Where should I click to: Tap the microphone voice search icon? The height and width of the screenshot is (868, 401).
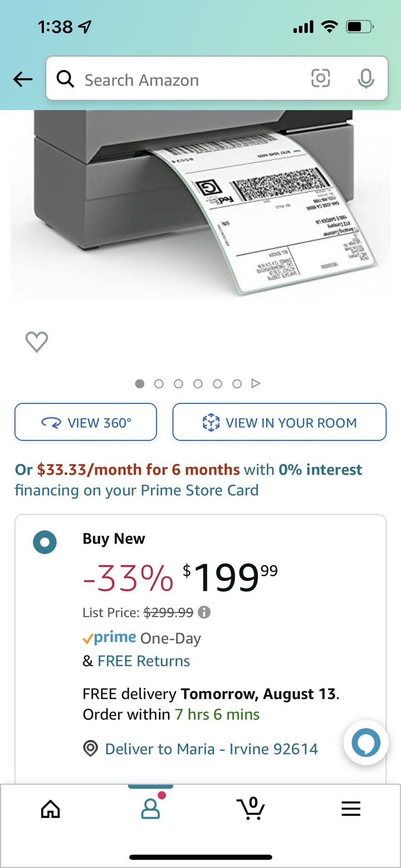tap(366, 79)
